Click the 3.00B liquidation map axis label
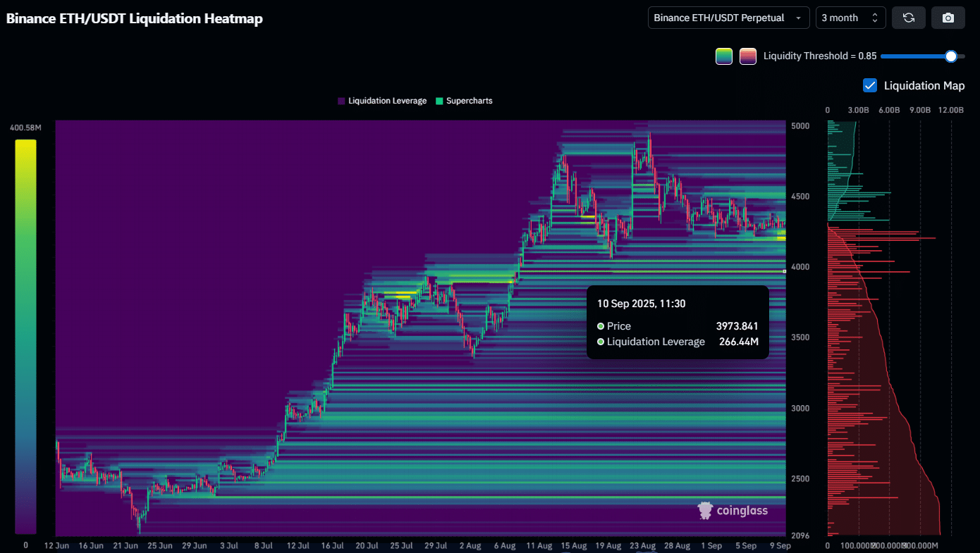This screenshot has height=553, width=980. (858, 111)
